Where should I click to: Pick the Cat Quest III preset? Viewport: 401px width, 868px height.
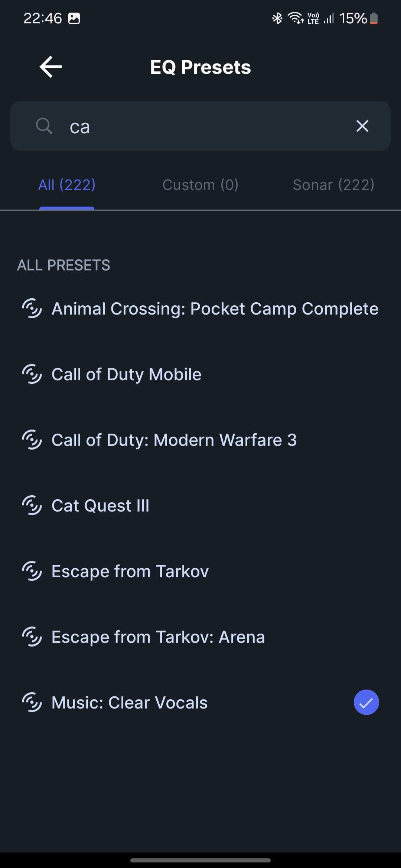point(200,506)
